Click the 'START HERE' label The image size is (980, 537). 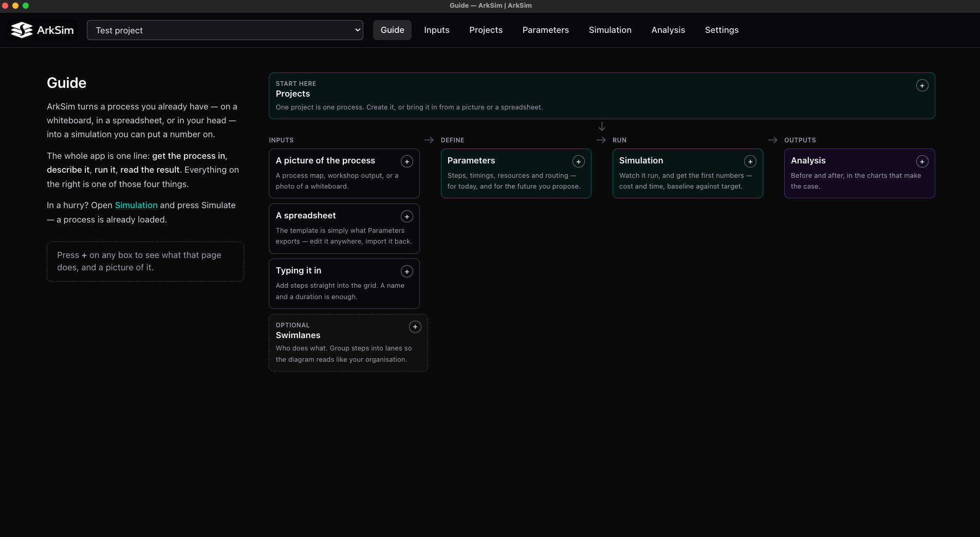tap(296, 84)
